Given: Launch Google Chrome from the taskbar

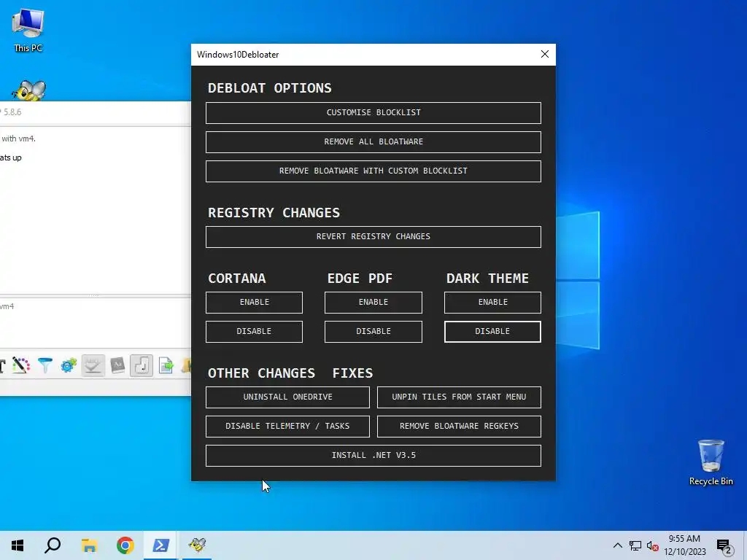Looking at the screenshot, I should point(125,545).
